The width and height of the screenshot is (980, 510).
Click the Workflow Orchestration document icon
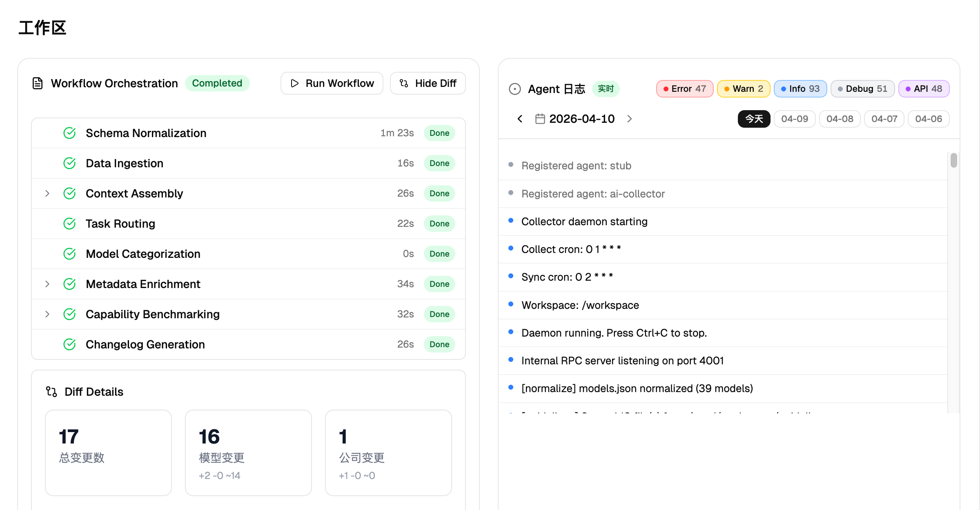(x=38, y=83)
